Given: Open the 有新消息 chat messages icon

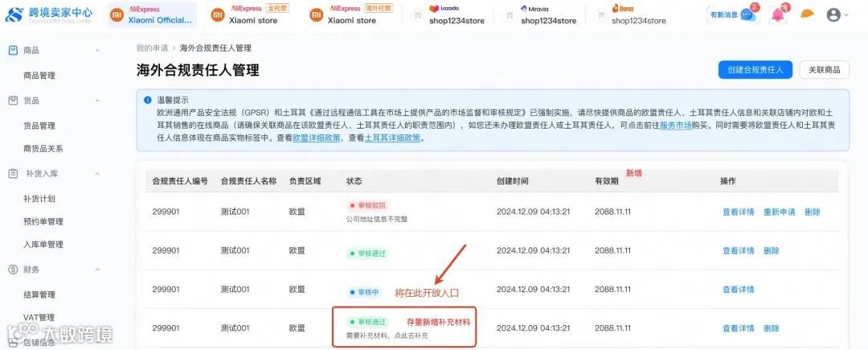Looking at the screenshot, I should coord(747,15).
